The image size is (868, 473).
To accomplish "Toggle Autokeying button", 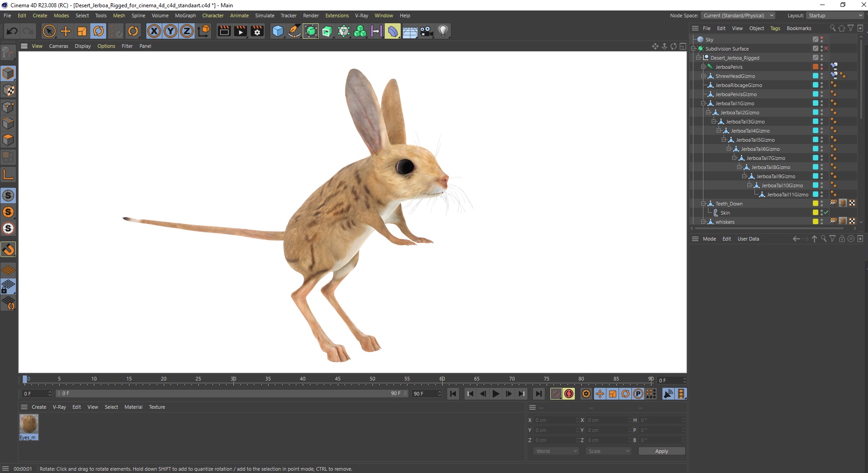I will (x=569, y=394).
